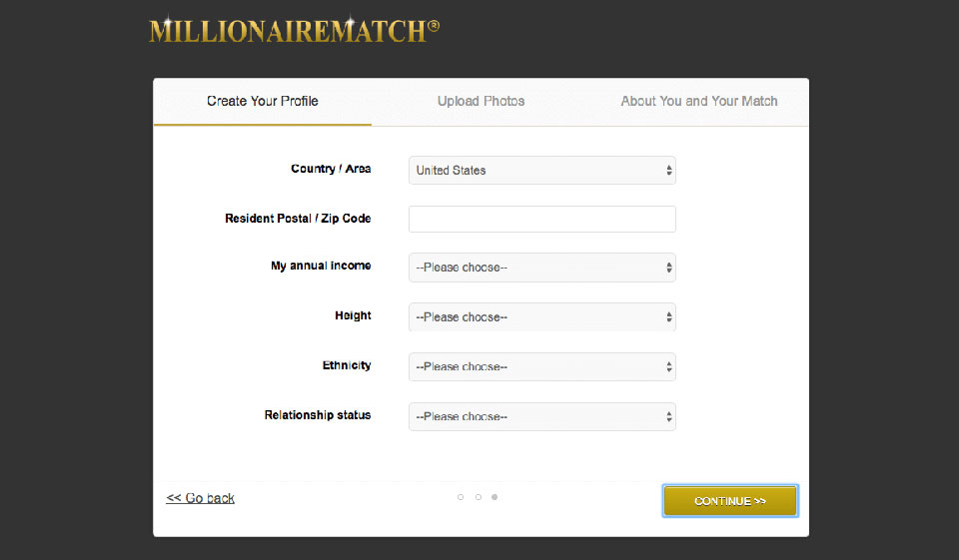Expand the My annual income dropdown
Viewport: 959px width, 560px height.
coord(541,268)
